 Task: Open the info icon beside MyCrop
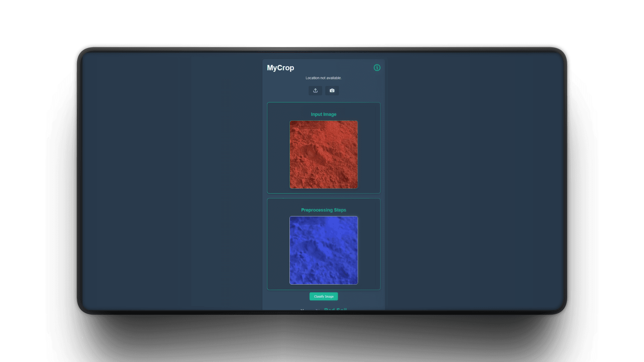pos(377,68)
